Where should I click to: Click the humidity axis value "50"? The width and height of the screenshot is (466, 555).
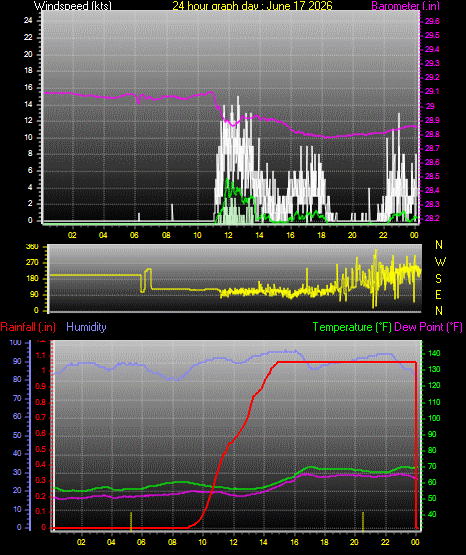tap(17, 435)
